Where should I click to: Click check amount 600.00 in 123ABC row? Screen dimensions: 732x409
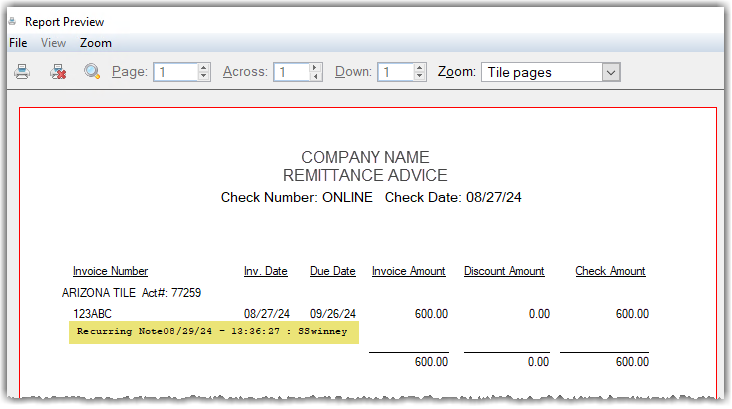pyautogui.click(x=632, y=314)
